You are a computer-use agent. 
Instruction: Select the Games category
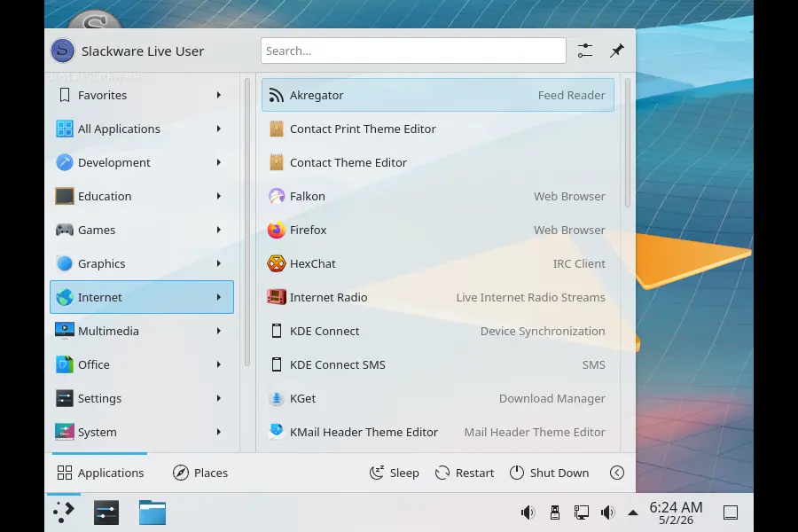pyautogui.click(x=142, y=230)
